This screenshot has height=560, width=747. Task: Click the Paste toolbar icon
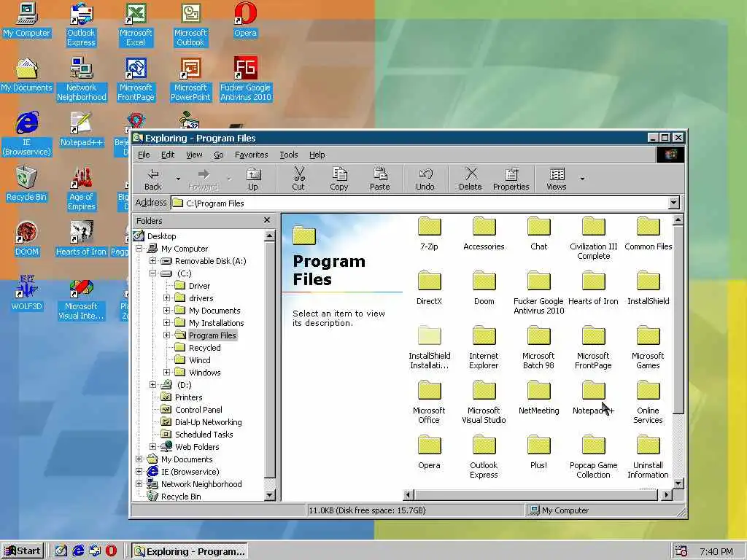click(379, 179)
